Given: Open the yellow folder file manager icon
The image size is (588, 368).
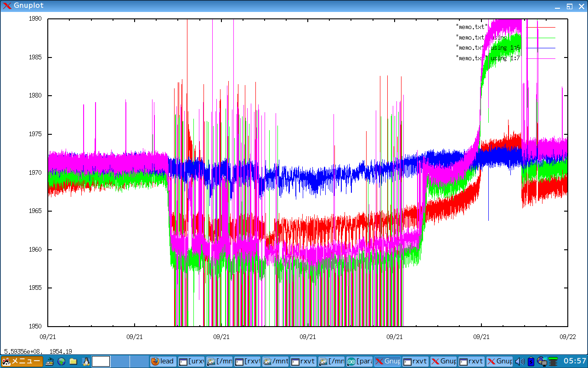Looking at the screenshot, I should [73, 361].
